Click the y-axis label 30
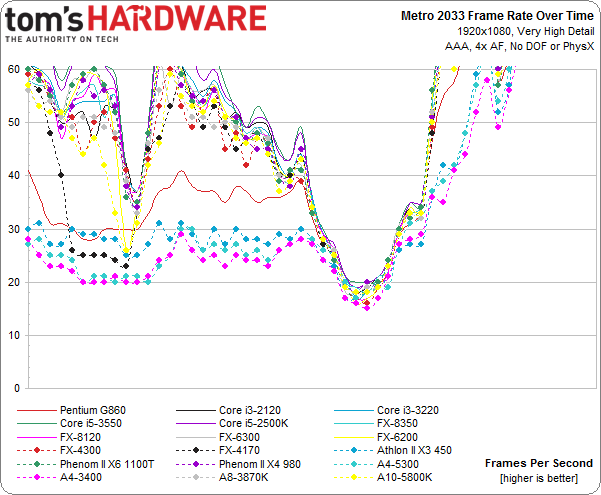Screen dimensions: 601x495 (13, 229)
